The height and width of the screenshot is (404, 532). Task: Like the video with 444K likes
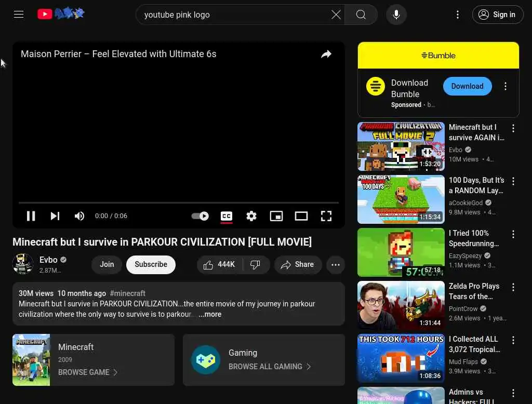[x=220, y=265]
